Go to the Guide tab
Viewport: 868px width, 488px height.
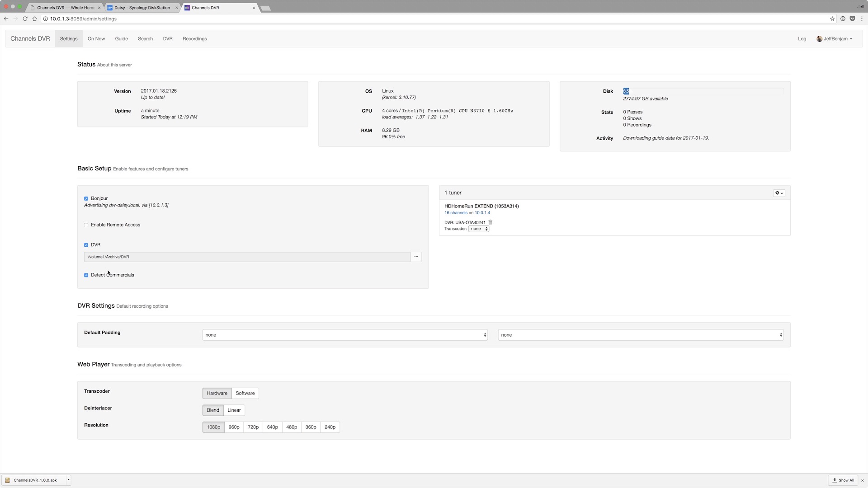click(121, 39)
